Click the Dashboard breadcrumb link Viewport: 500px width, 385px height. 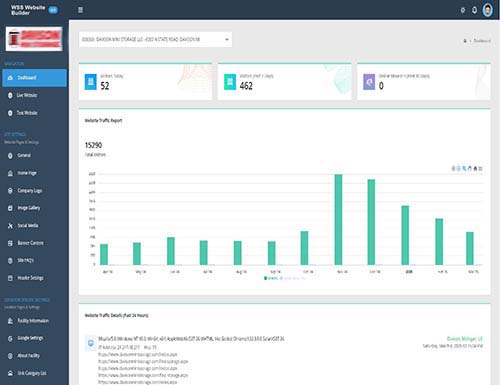(x=482, y=41)
